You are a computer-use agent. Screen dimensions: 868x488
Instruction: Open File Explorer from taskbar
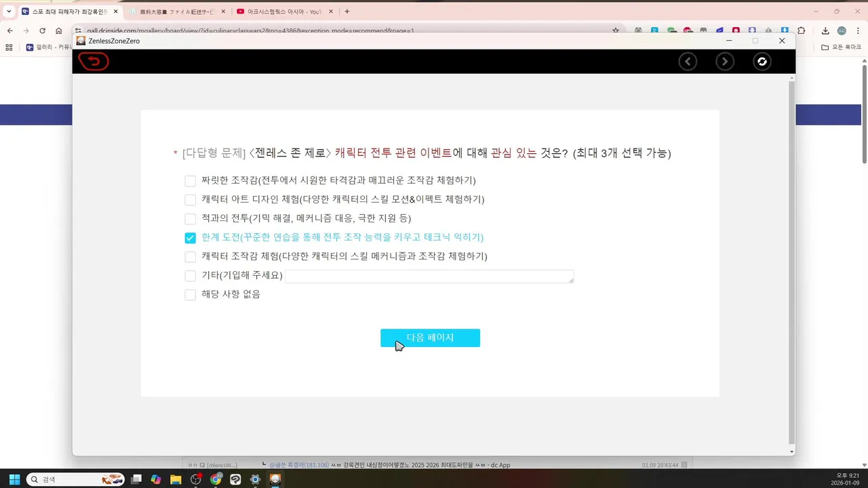tap(176, 479)
